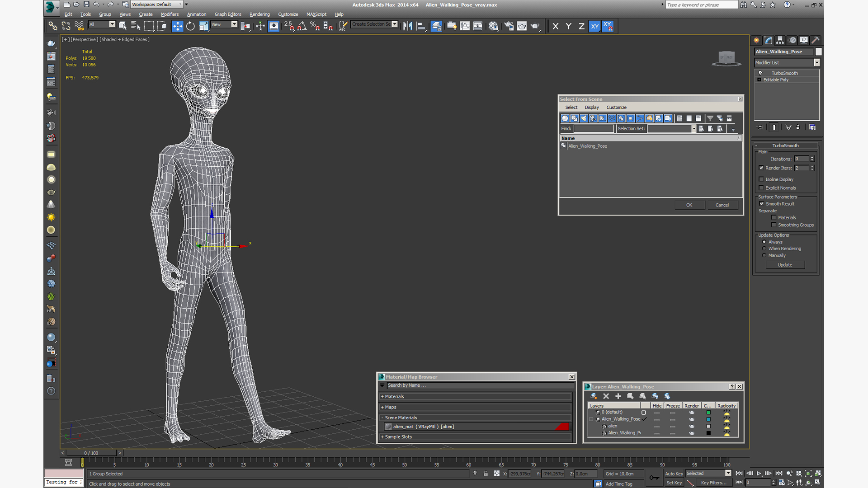The image size is (868, 488).
Task: Click Cancel in Select From Scene dialog
Action: click(x=722, y=205)
